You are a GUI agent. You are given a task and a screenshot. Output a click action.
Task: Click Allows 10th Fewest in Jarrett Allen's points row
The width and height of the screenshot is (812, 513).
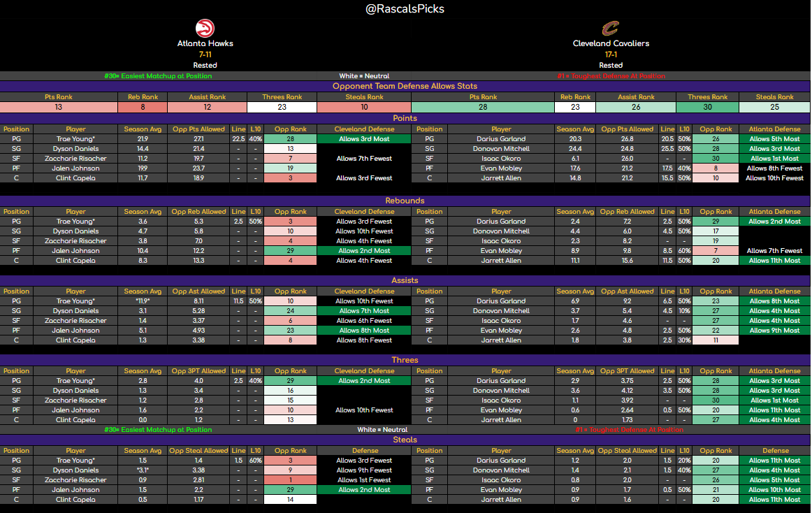tap(775, 178)
